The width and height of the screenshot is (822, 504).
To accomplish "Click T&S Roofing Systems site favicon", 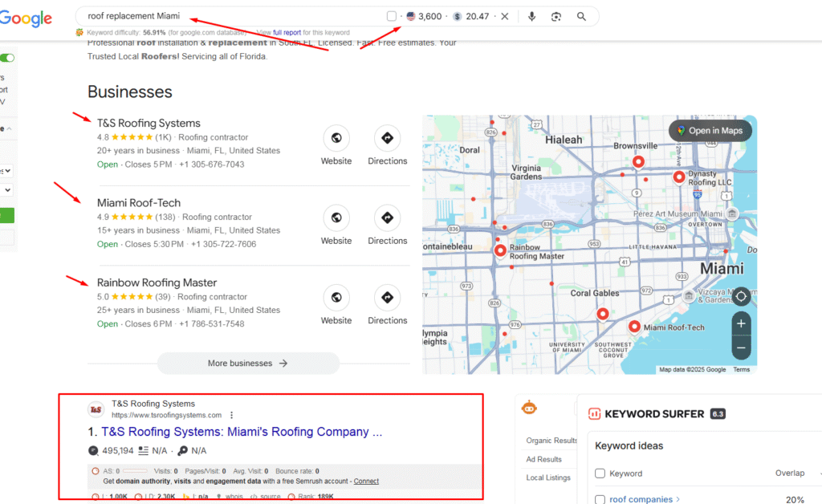I will point(96,409).
